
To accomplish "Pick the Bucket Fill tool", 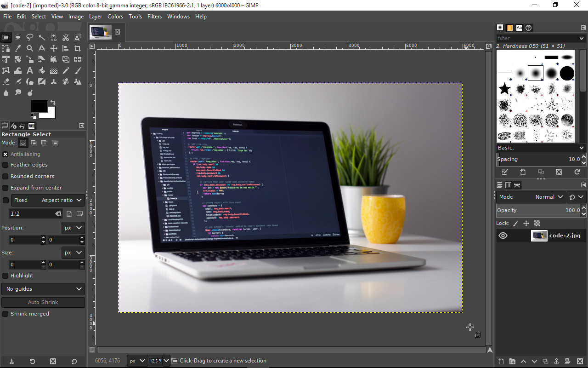I will [x=42, y=71].
